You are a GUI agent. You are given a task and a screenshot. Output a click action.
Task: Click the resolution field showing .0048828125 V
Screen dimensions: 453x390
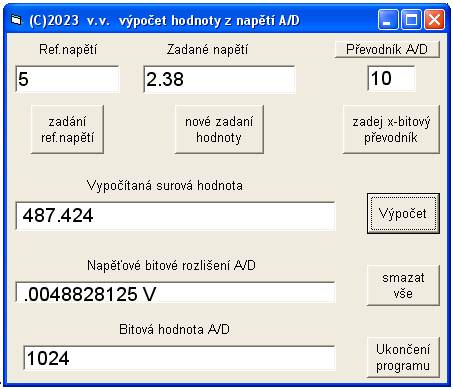tap(175, 292)
